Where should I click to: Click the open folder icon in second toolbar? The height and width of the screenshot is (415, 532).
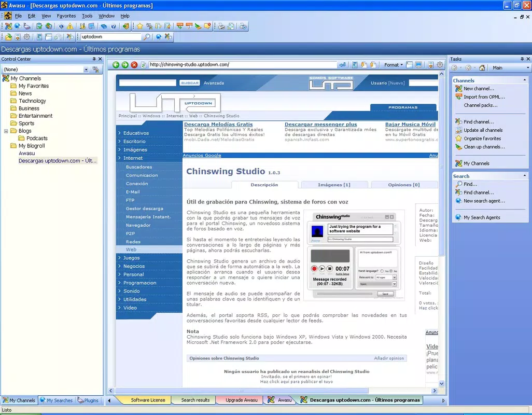point(8,37)
